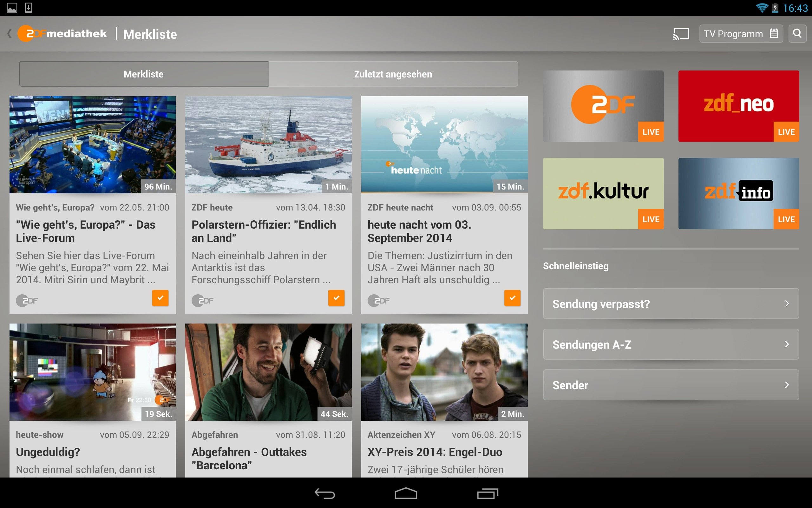Viewport: 812px width, 508px height.
Task: Tap description Die Themen: Justizirrtum in den USA
Action: [440, 267]
